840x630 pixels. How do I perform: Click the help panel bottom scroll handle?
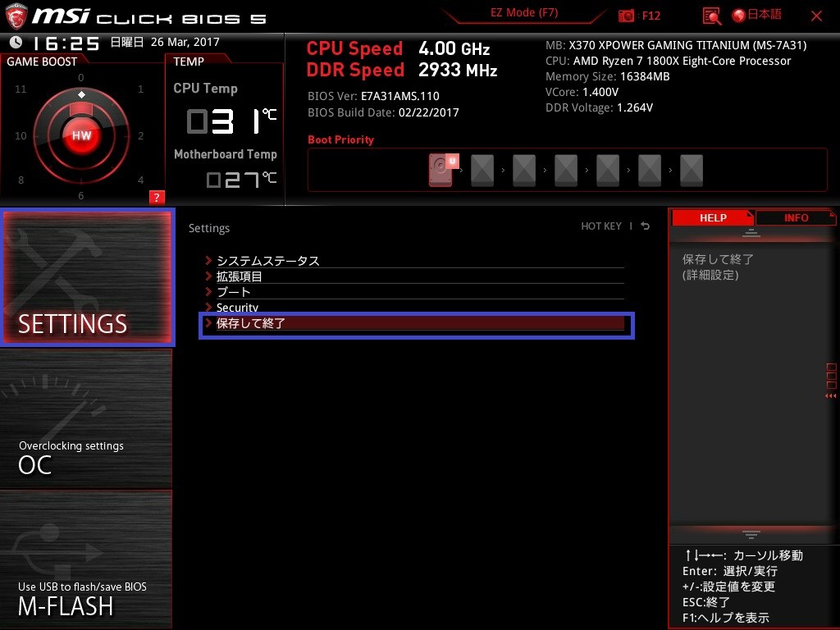[751, 534]
